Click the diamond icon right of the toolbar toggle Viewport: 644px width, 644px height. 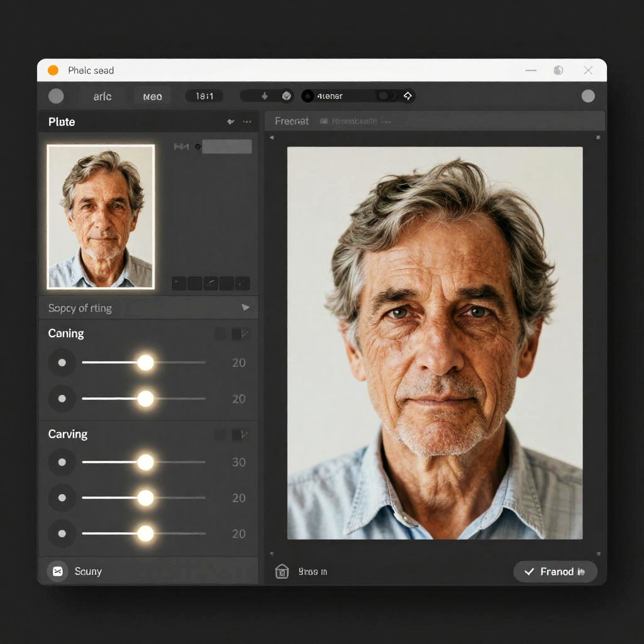tap(408, 96)
